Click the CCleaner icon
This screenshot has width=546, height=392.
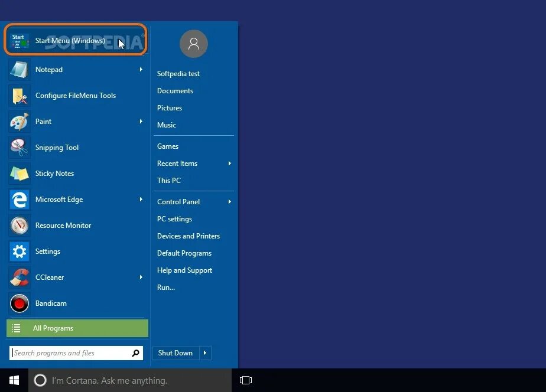[19, 277]
